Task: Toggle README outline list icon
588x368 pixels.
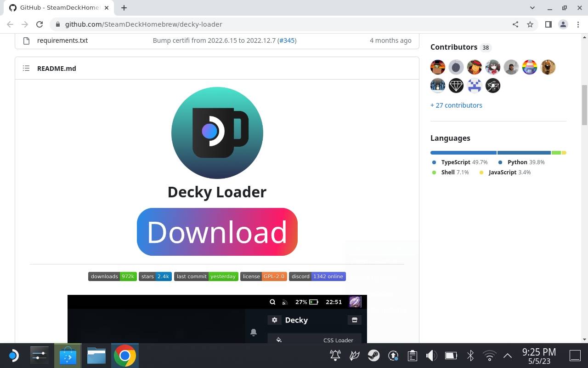Action: point(26,68)
